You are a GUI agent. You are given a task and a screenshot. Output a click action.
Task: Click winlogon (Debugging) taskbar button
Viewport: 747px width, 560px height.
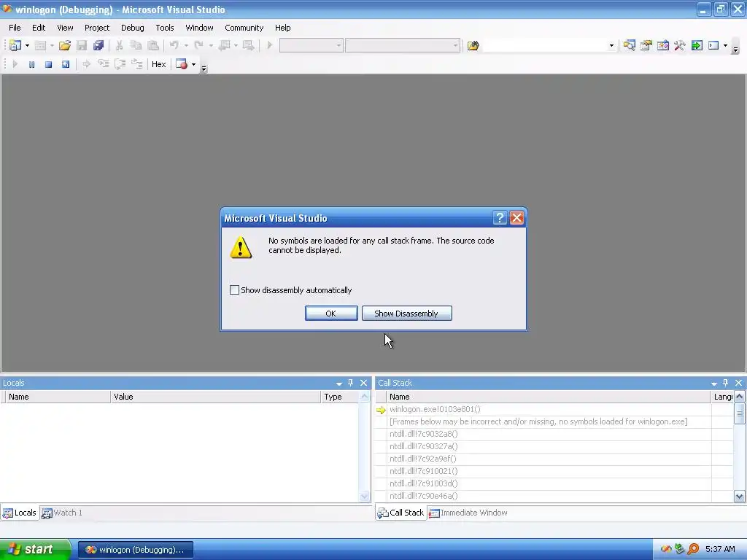pos(135,550)
